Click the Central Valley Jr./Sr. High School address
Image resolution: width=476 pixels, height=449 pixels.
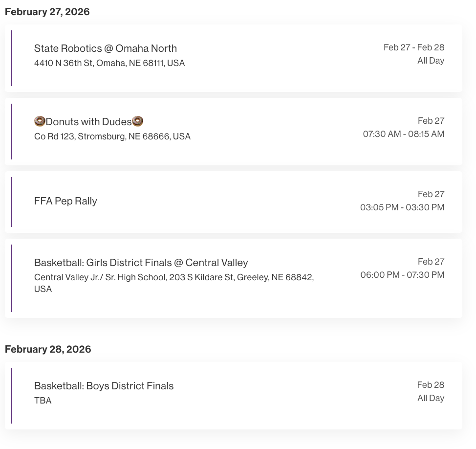click(173, 277)
